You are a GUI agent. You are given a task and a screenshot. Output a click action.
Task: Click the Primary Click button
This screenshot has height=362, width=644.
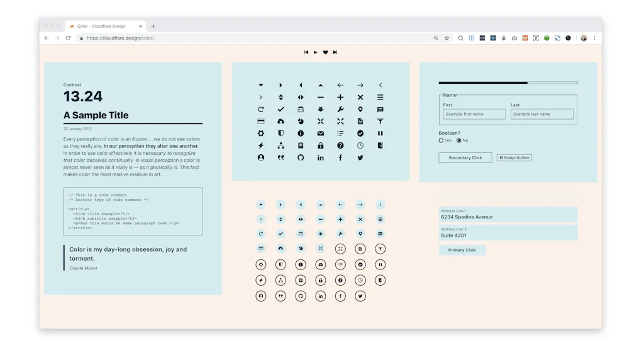coord(462,250)
